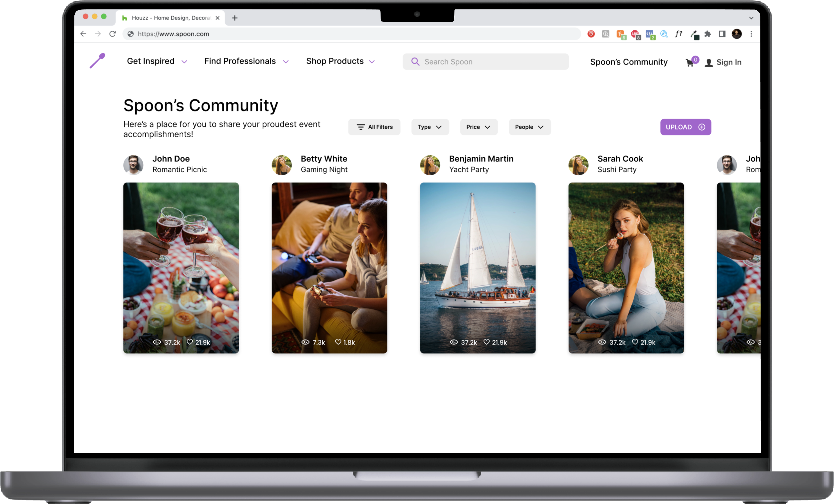Open the shopping cart icon
The image size is (834, 504).
(x=689, y=63)
